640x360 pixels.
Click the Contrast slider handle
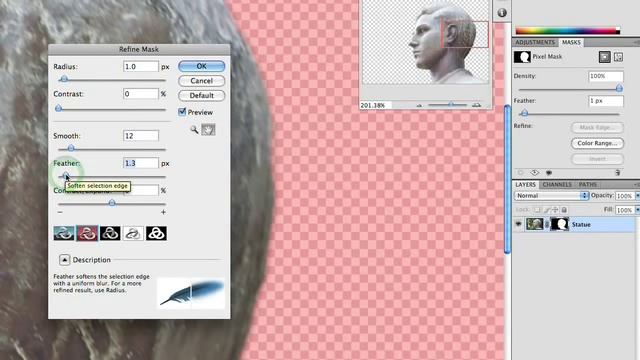pos(58,108)
